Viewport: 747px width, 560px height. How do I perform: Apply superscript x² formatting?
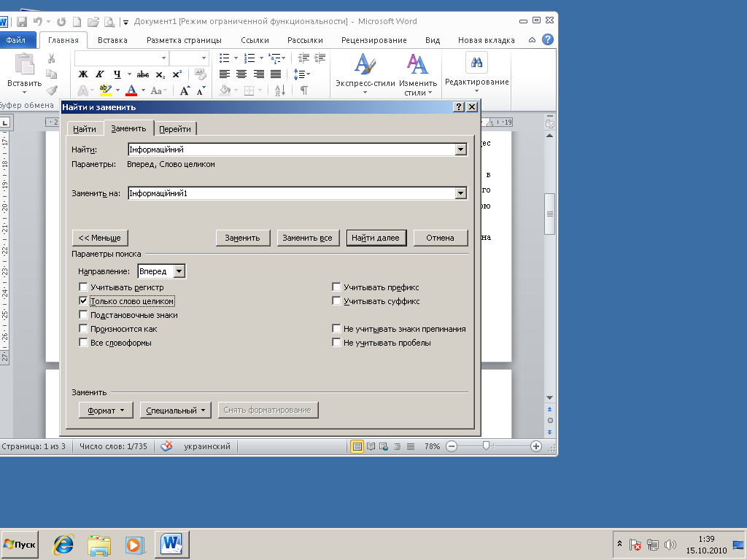[x=177, y=74]
